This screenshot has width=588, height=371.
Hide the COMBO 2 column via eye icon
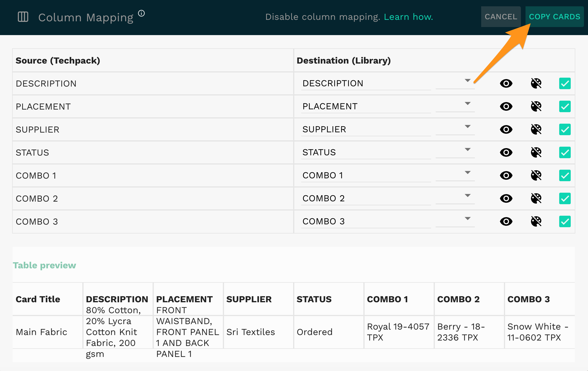click(506, 198)
